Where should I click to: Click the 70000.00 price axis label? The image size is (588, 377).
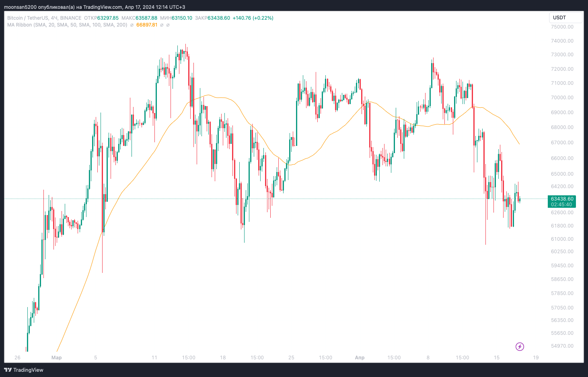pos(562,98)
